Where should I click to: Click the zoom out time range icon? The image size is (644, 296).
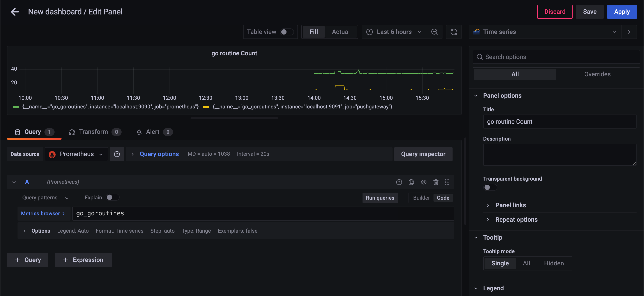(x=435, y=32)
